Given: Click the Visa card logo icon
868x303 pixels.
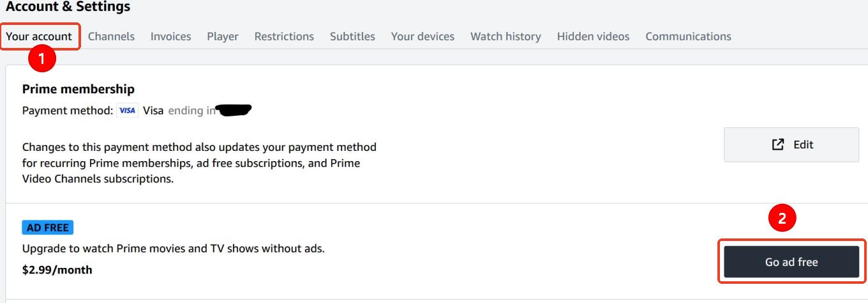Looking at the screenshot, I should click(128, 111).
